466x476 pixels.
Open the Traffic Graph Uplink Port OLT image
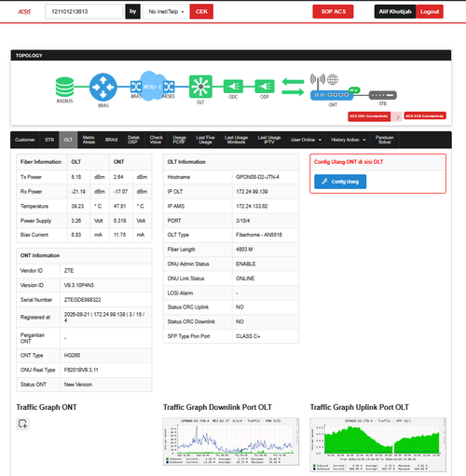pos(377,444)
